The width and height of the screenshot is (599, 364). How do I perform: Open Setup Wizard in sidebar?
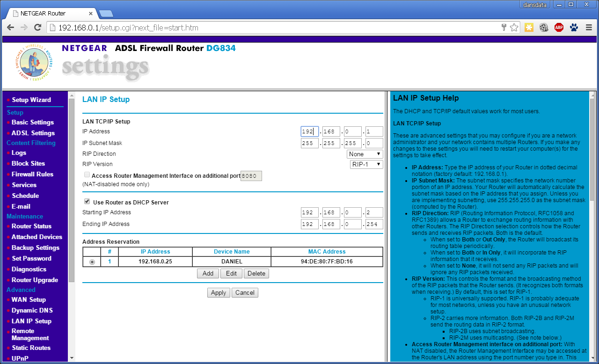pos(31,100)
